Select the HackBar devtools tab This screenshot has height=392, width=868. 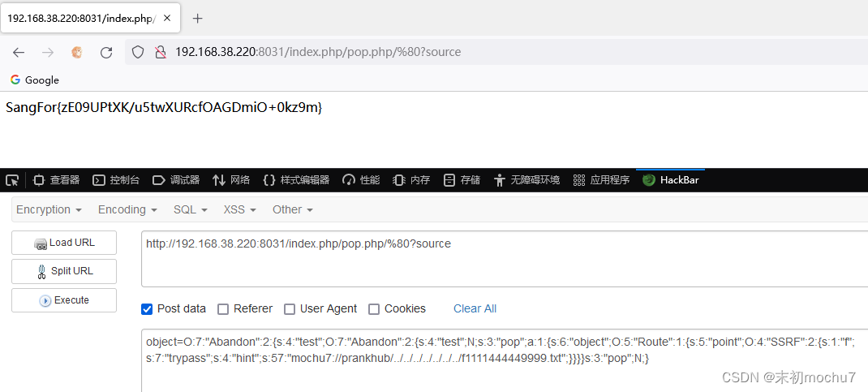[670, 180]
